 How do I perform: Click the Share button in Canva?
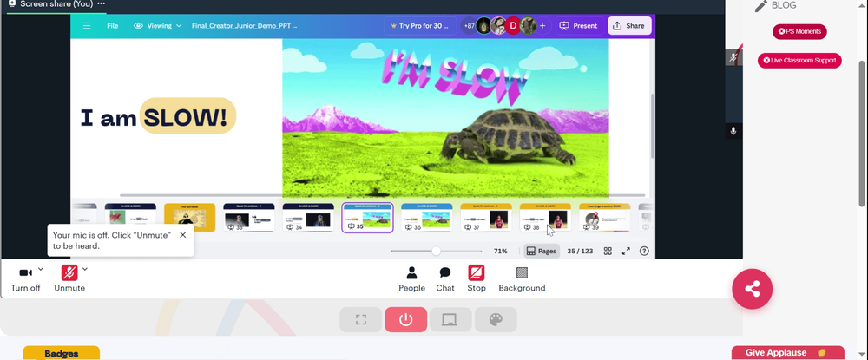[629, 25]
